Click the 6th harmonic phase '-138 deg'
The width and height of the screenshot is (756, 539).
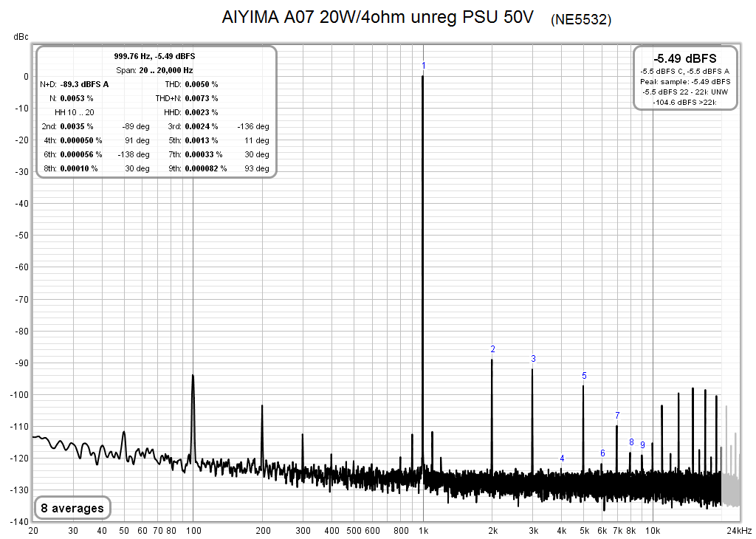134,154
